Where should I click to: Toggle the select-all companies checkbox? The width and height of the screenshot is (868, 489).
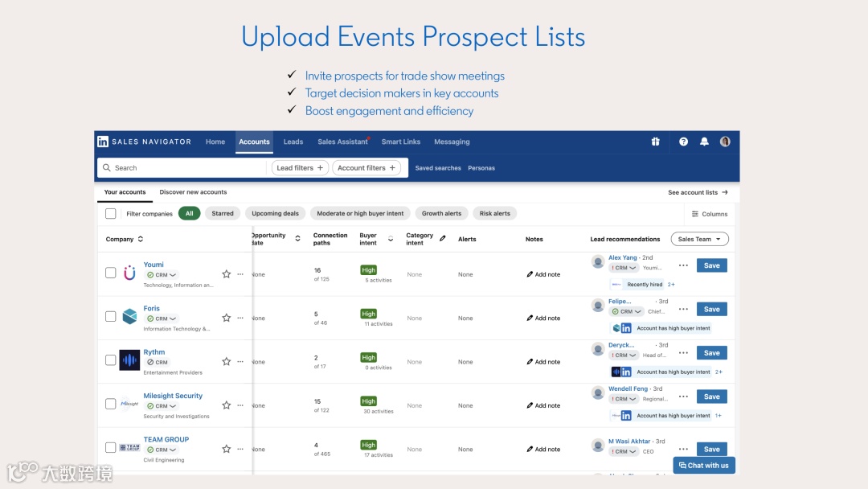111,214
